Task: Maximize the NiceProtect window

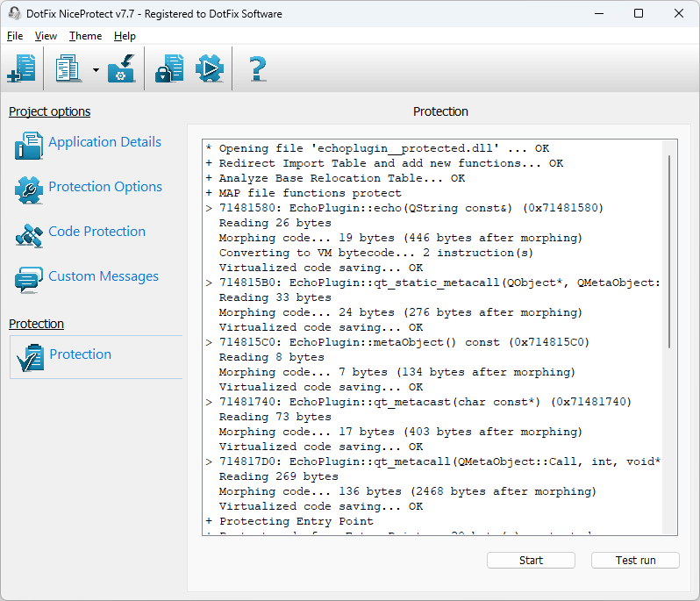Action: 639,13
